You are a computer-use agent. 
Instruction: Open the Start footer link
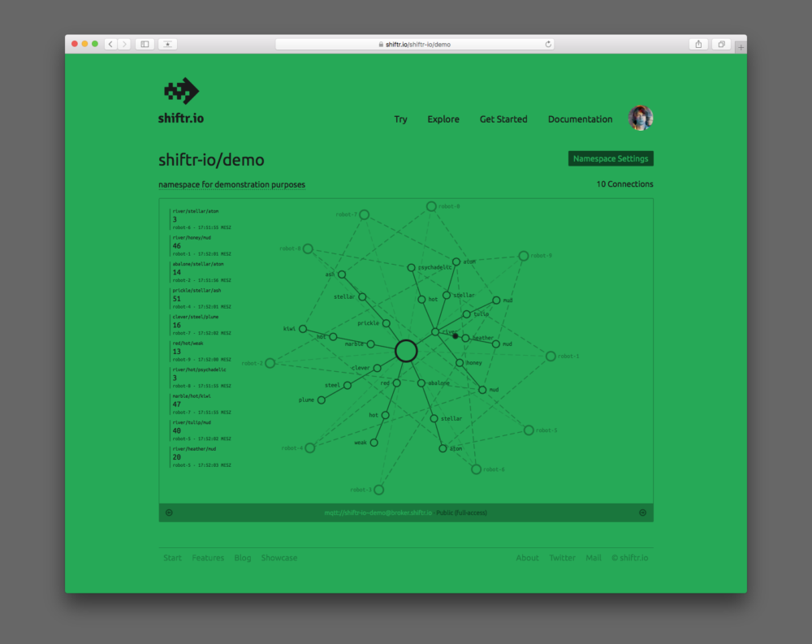coord(172,558)
